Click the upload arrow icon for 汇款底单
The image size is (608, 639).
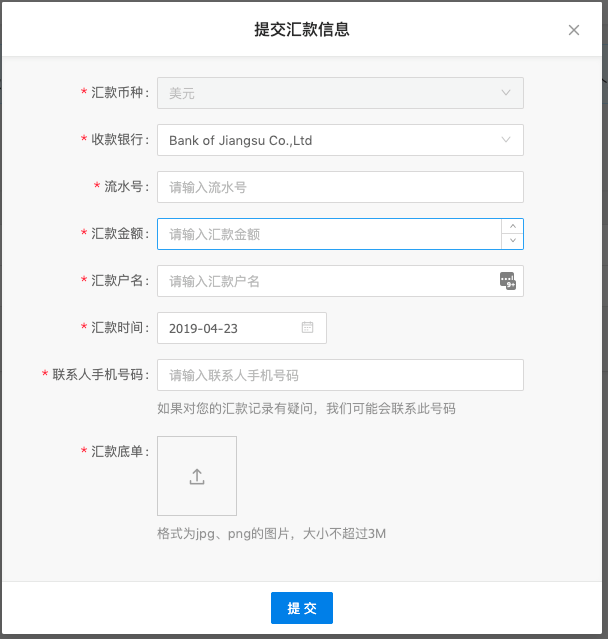[x=197, y=476]
